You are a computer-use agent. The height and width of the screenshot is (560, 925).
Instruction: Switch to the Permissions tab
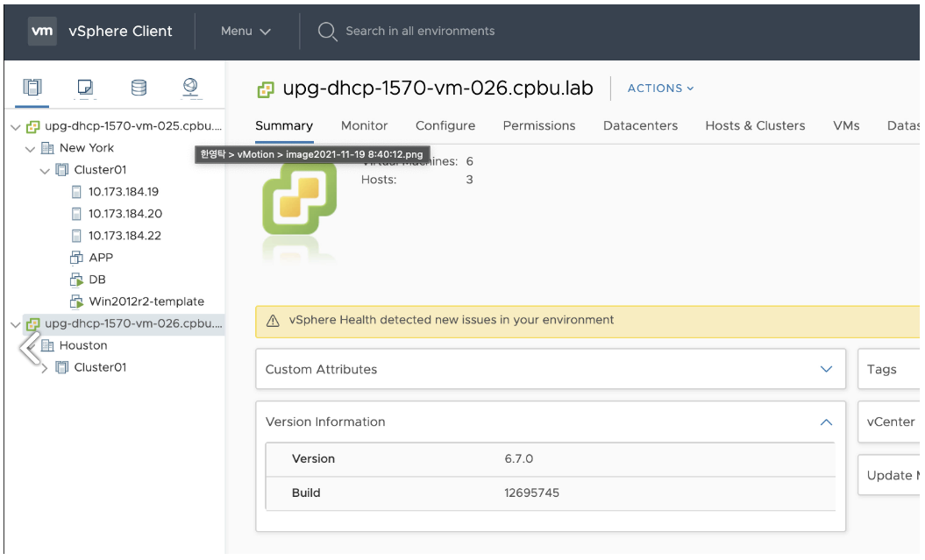click(539, 125)
